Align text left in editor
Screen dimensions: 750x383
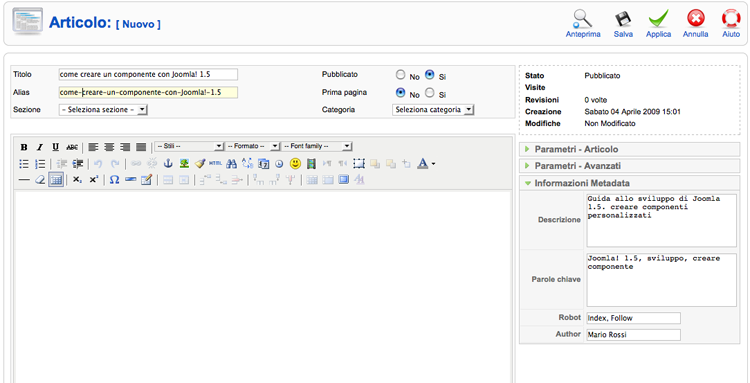click(x=93, y=147)
